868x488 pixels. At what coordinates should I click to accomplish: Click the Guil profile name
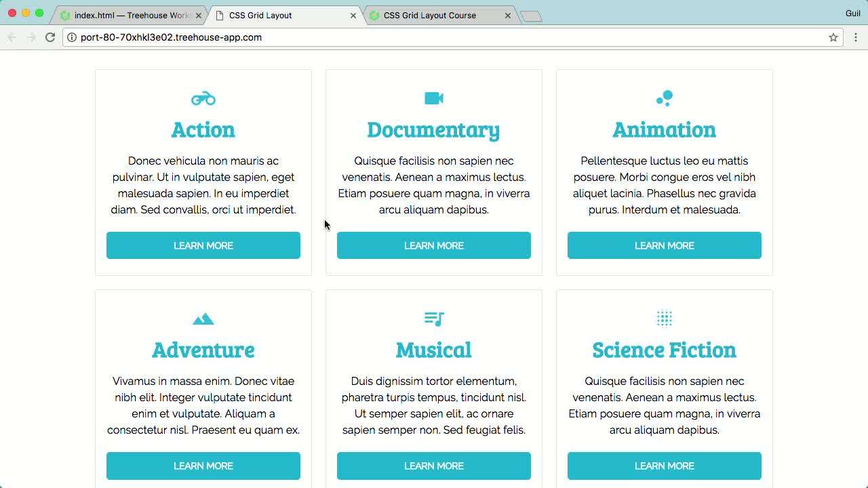852,13
